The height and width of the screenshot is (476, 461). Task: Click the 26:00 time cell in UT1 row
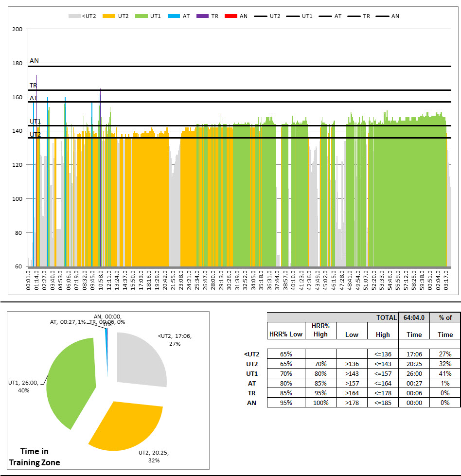(414, 373)
